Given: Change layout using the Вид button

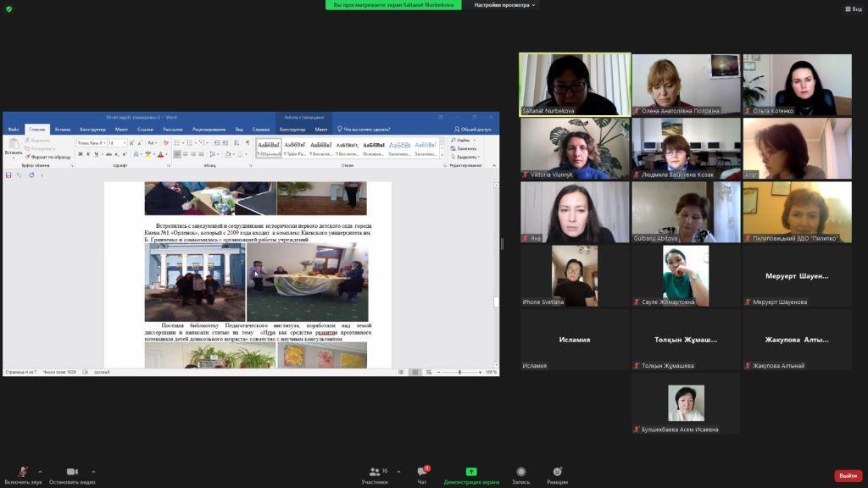Looking at the screenshot, I should coord(853,8).
